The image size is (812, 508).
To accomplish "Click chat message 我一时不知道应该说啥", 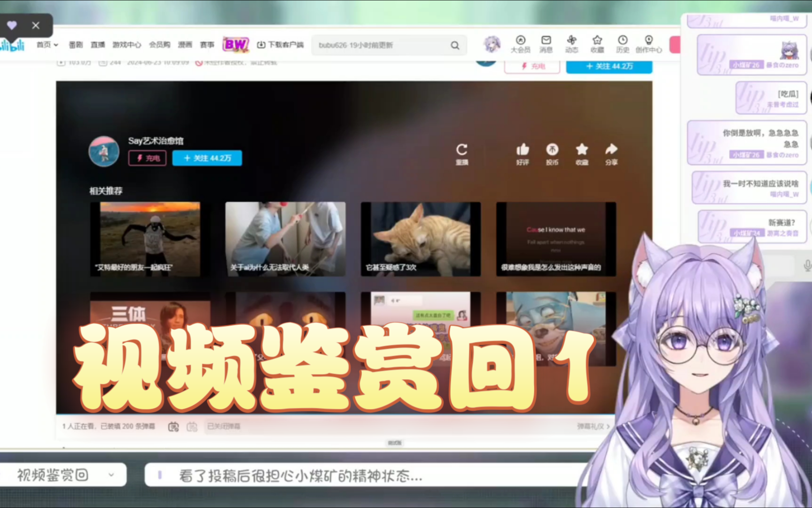I will coord(749,188).
